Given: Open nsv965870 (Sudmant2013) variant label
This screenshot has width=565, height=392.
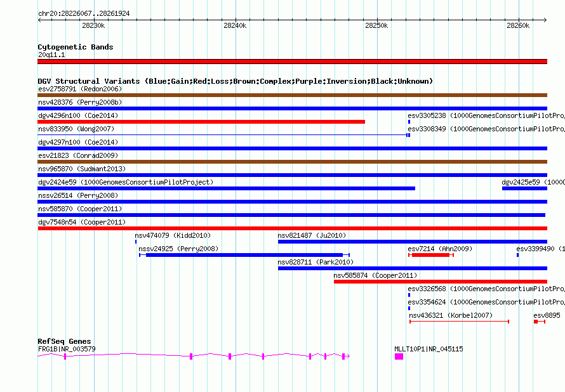Looking at the screenshot, I should tap(82, 169).
